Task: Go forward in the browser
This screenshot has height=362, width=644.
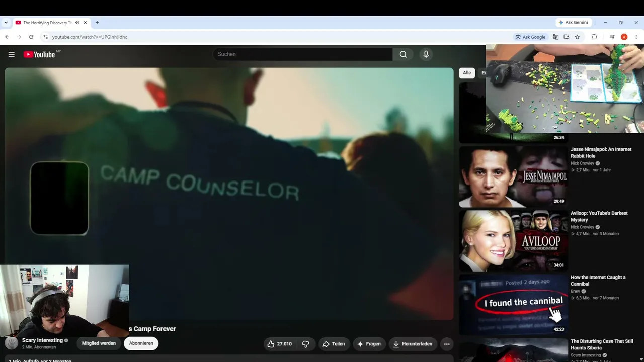Action: (x=19, y=37)
